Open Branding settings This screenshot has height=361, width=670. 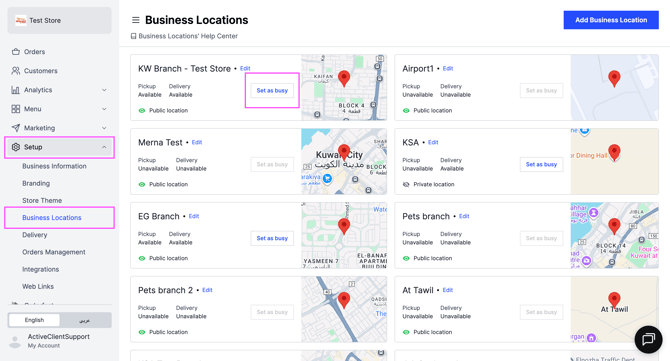[36, 183]
